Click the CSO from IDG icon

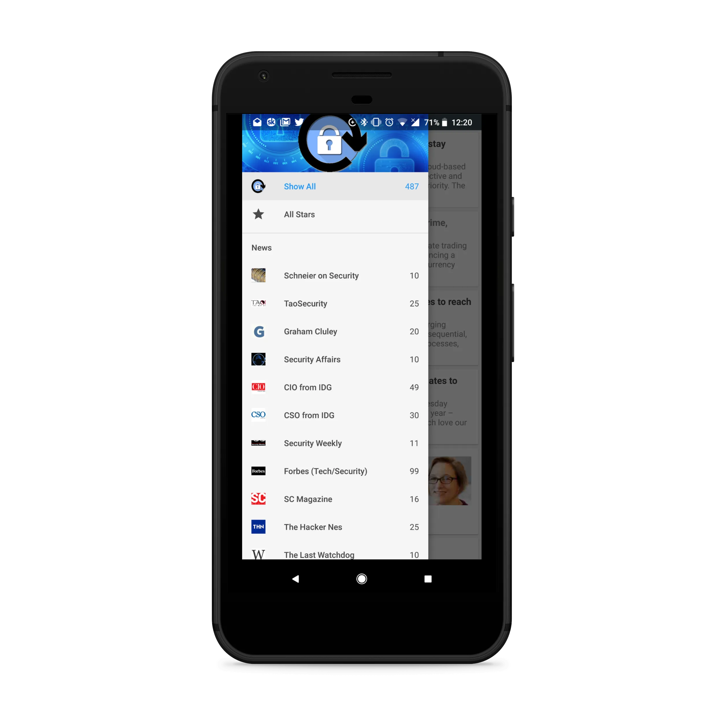259,414
